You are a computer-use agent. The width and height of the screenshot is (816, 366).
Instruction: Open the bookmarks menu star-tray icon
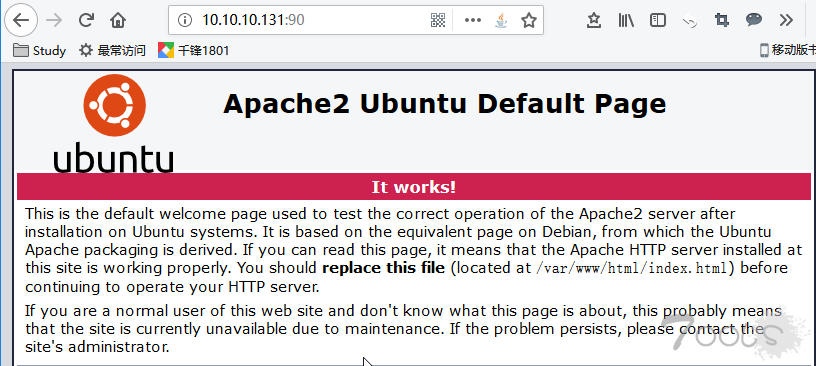pyautogui.click(x=594, y=20)
